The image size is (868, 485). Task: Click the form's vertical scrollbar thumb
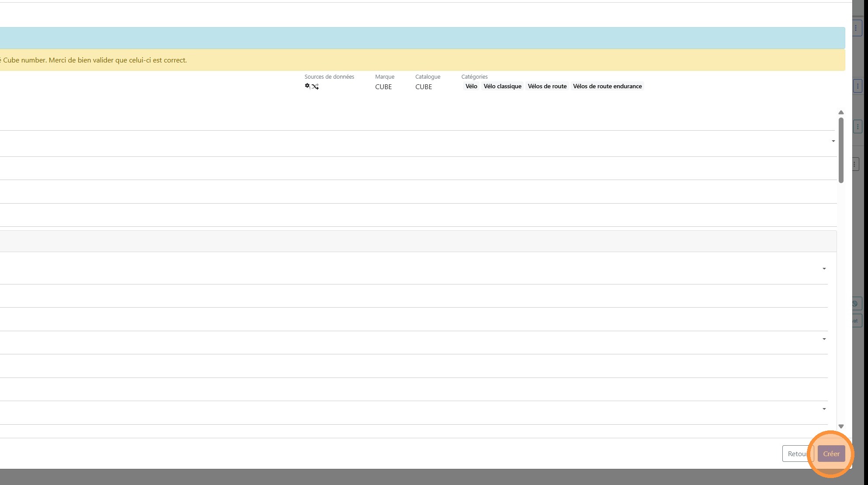pos(840,150)
